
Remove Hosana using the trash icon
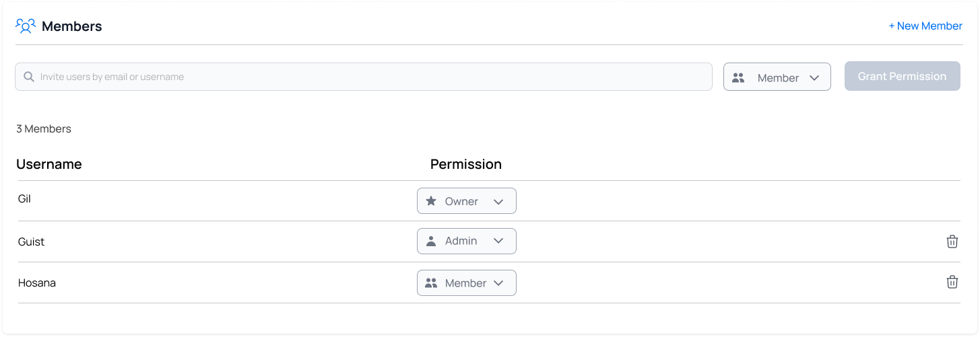[952, 283]
